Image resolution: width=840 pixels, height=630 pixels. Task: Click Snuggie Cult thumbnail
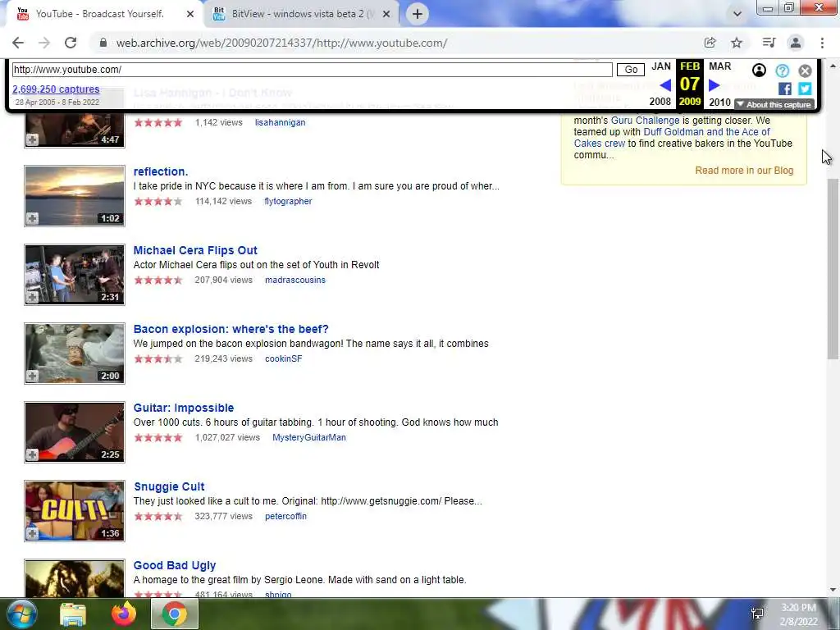[75, 511]
